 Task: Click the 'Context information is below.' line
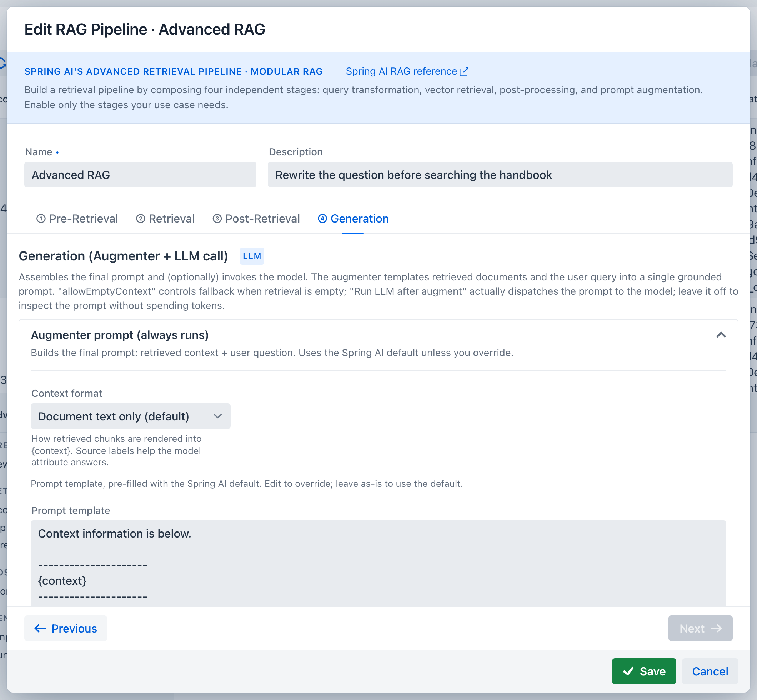[x=115, y=533]
